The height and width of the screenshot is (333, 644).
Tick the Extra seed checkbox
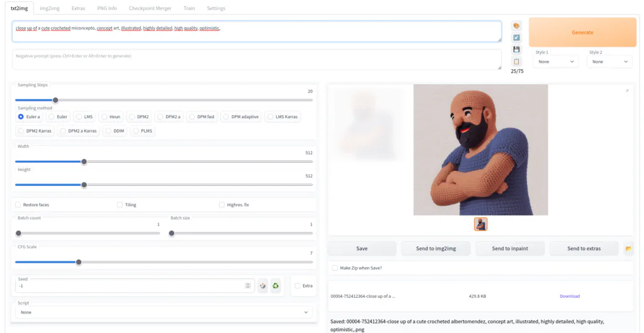tap(297, 286)
